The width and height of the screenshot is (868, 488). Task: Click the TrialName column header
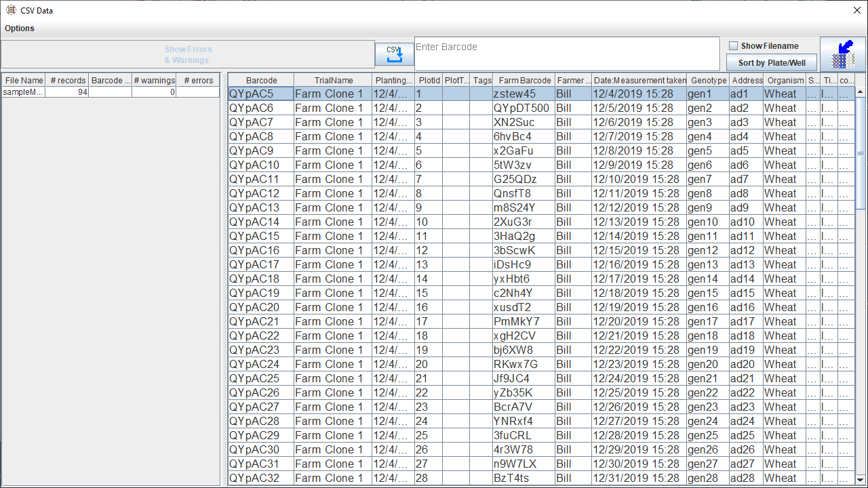[x=334, y=80]
